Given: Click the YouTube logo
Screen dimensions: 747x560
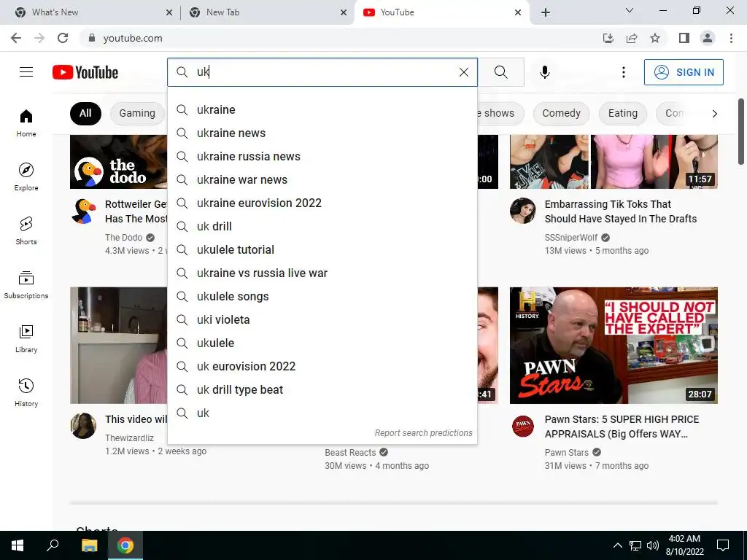Looking at the screenshot, I should [85, 72].
